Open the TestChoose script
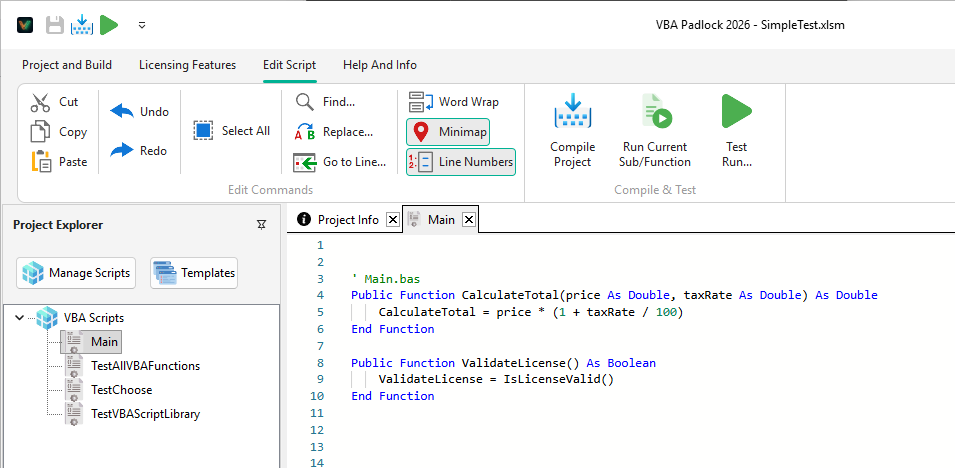The image size is (955, 468). (121, 389)
